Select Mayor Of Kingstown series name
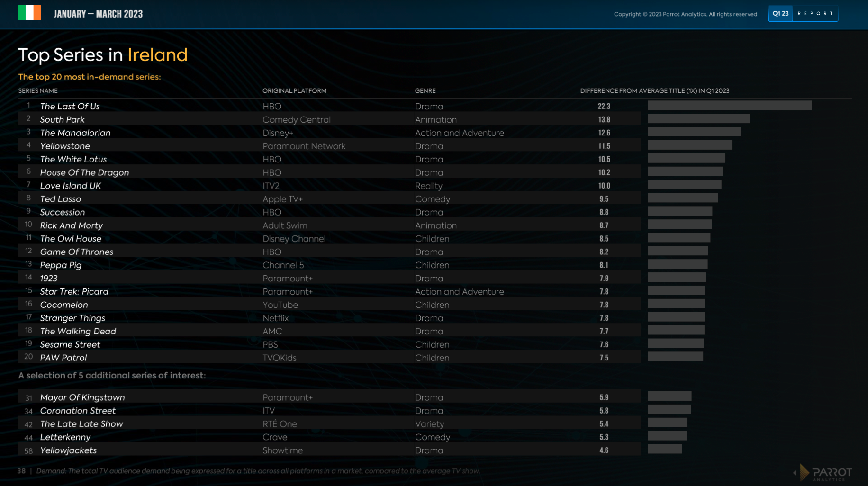 (x=82, y=397)
